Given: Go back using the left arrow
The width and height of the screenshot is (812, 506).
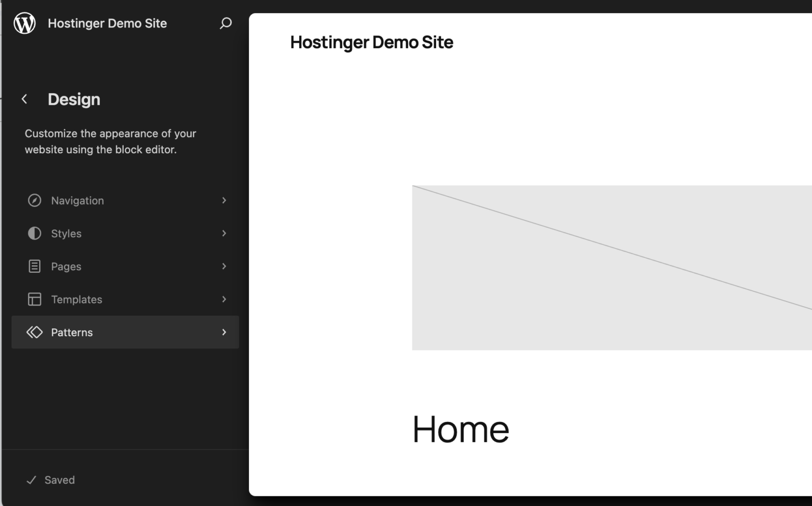Looking at the screenshot, I should tap(24, 99).
